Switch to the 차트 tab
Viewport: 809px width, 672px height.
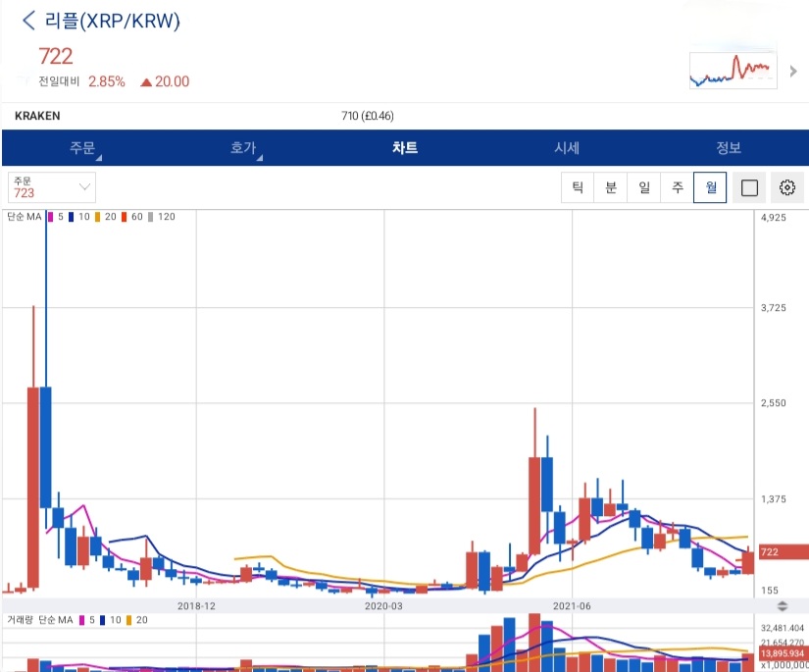pos(405,148)
